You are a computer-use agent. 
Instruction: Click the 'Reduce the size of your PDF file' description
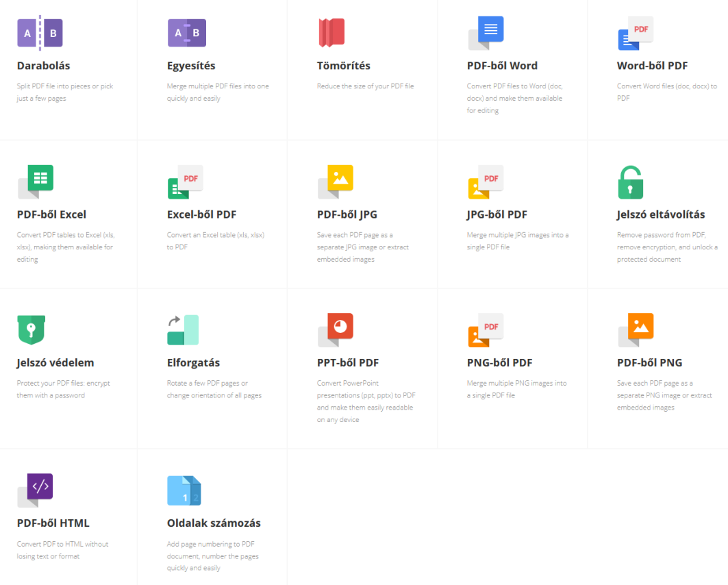click(x=365, y=86)
